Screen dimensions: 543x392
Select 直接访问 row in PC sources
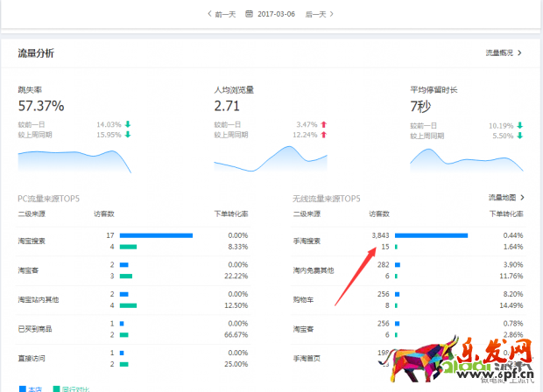click(x=133, y=359)
